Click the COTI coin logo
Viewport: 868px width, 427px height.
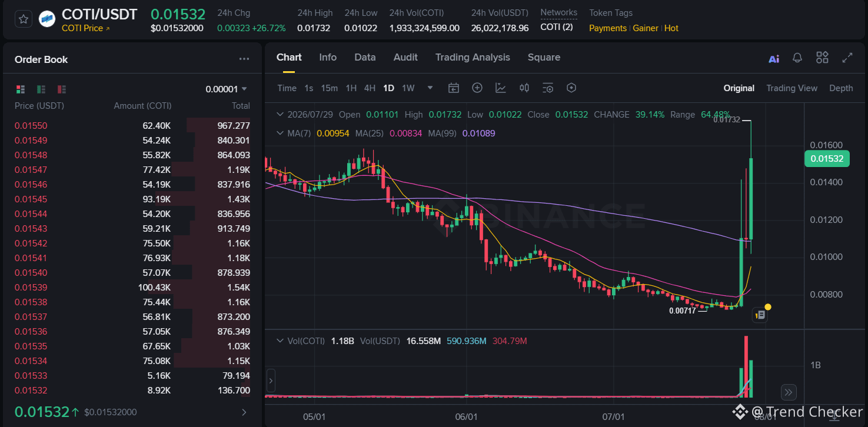(47, 19)
